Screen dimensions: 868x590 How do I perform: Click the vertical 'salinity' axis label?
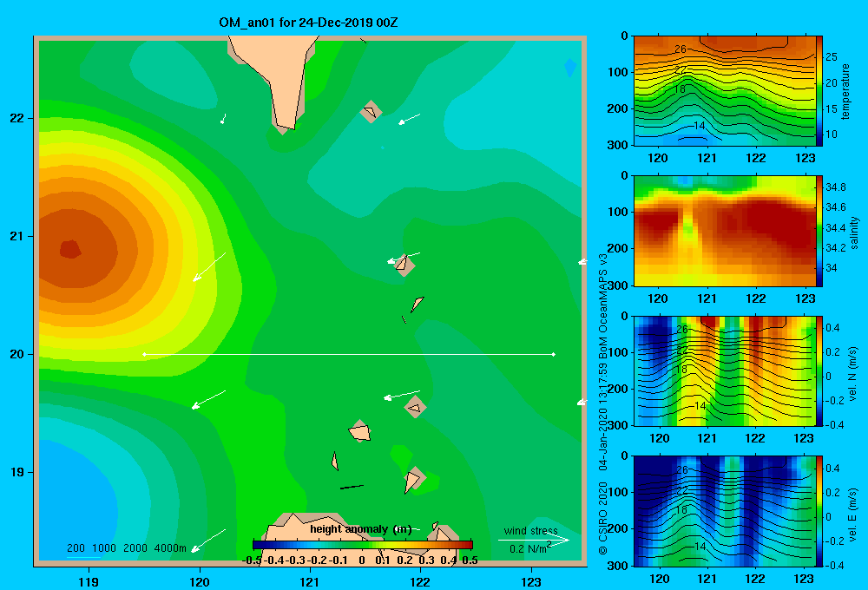coord(853,233)
